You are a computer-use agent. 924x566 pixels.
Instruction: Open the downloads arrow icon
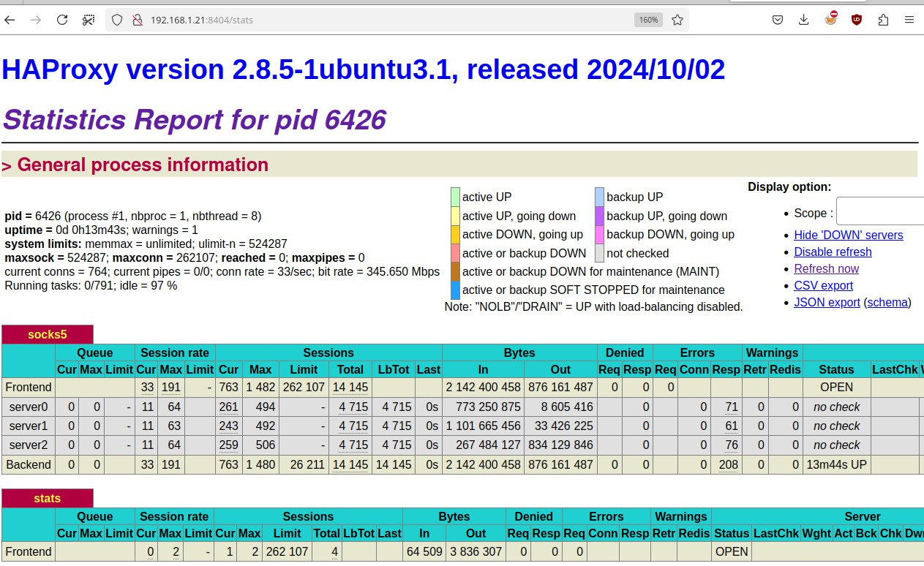coord(804,20)
